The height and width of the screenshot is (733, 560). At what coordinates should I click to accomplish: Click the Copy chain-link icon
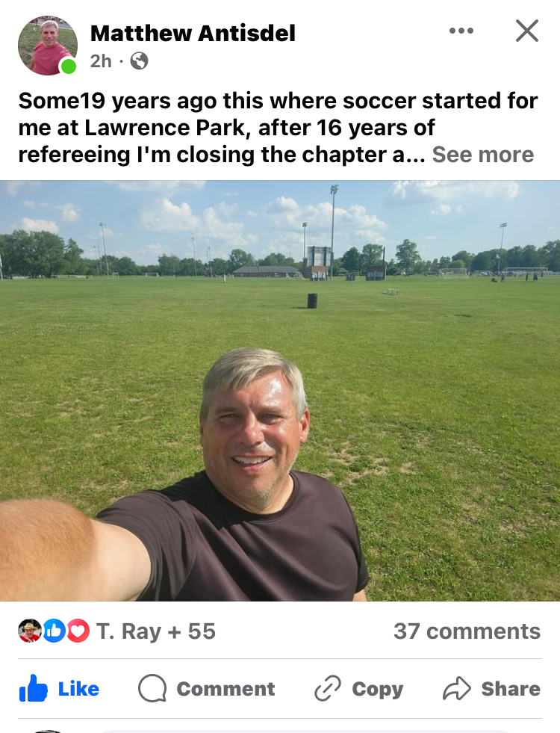tap(327, 688)
